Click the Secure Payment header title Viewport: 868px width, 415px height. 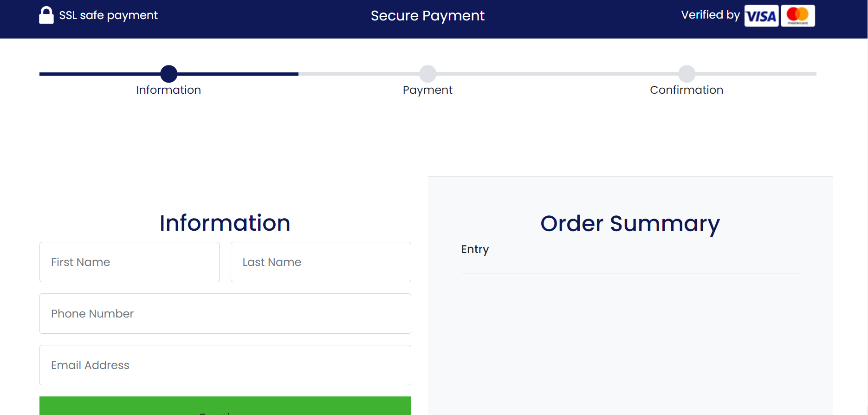click(428, 16)
